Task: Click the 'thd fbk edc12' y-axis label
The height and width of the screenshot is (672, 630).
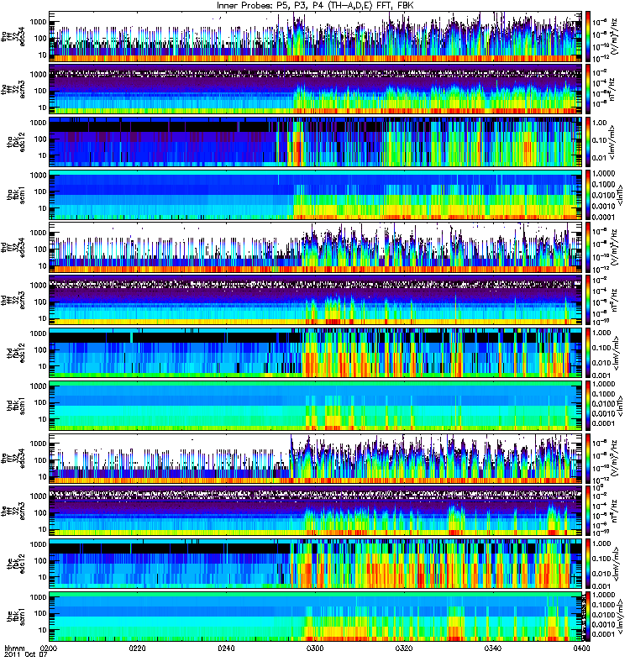Action: 16,353
